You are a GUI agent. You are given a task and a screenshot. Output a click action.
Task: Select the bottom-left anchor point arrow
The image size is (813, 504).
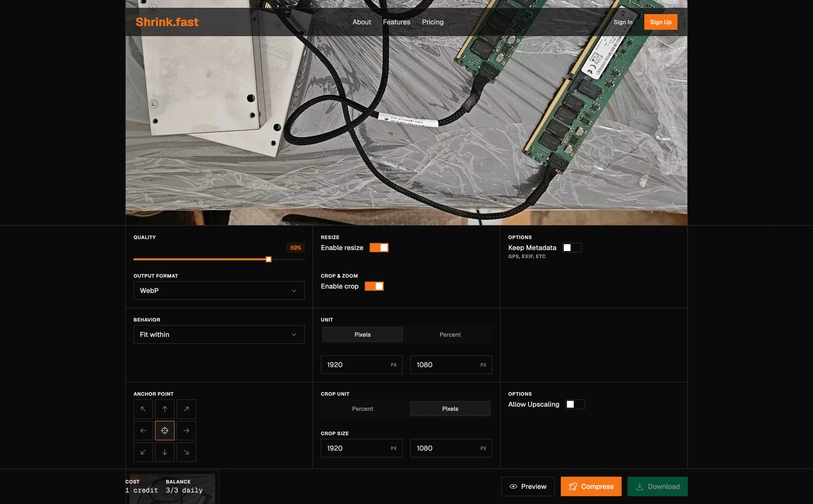click(x=143, y=452)
